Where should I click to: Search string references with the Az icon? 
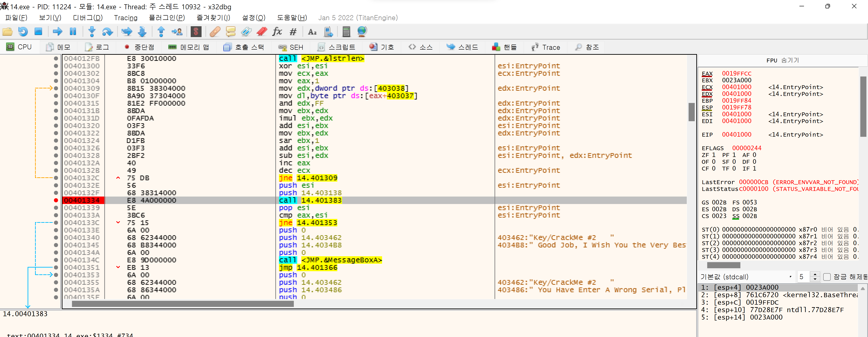[x=312, y=32]
